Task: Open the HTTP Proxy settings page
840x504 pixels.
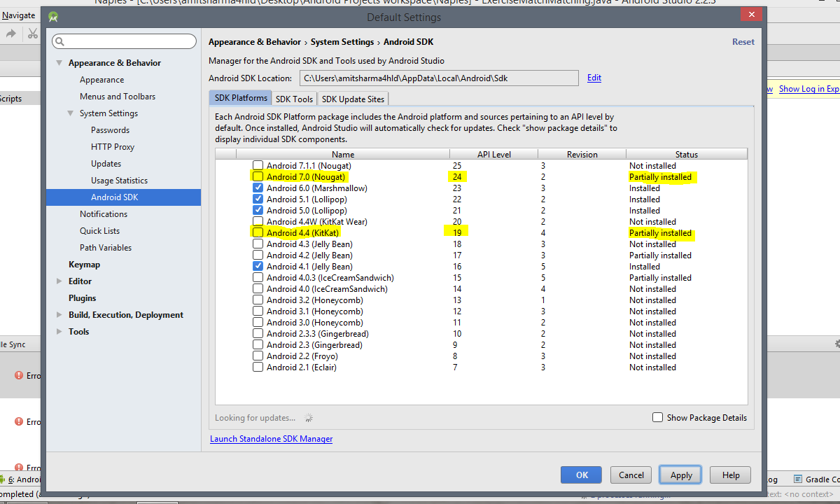Action: pyautogui.click(x=113, y=147)
